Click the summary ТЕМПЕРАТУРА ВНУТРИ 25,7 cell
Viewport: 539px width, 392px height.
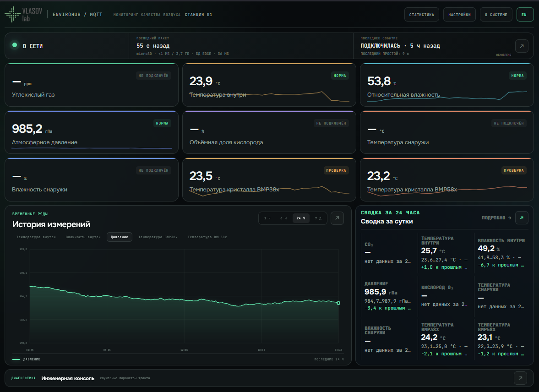[446, 253]
